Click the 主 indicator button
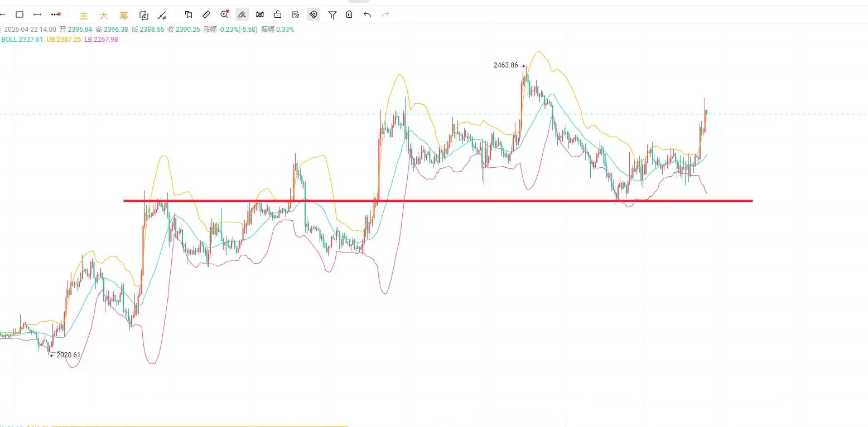868x427 pixels. coord(84,16)
